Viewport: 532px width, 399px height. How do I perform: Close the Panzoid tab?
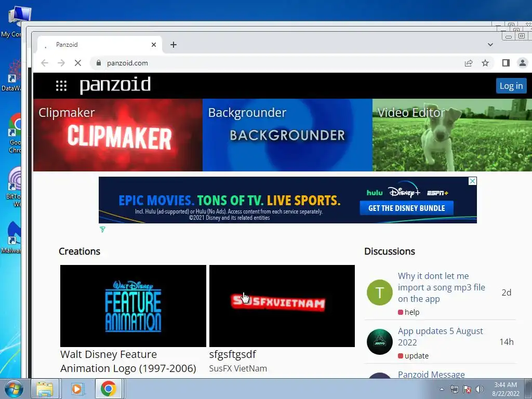pos(154,45)
